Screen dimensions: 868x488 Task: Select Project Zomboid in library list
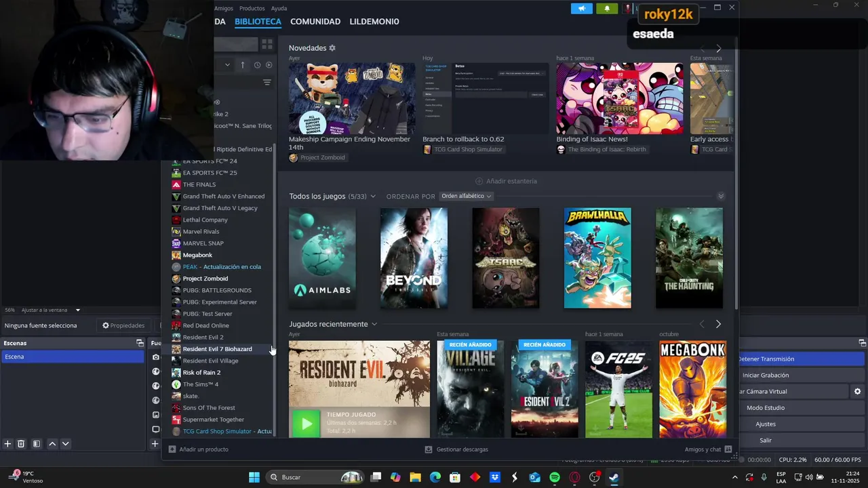205,279
